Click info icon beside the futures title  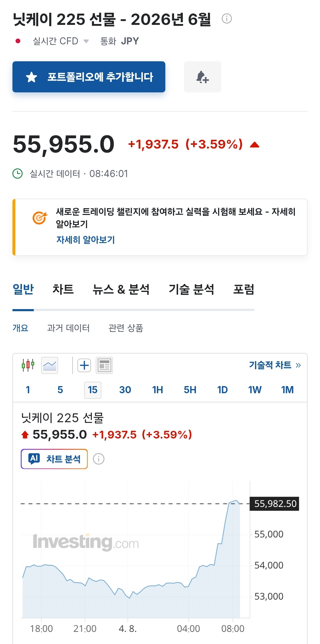(x=227, y=19)
